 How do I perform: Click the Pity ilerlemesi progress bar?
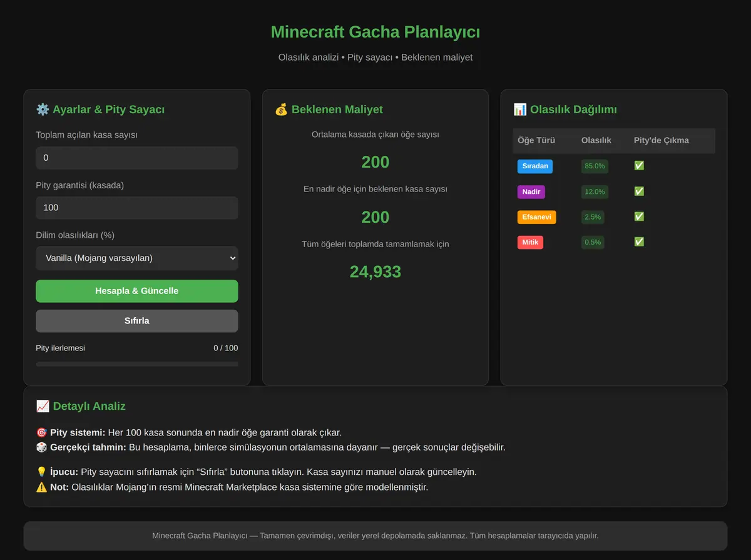click(x=137, y=364)
